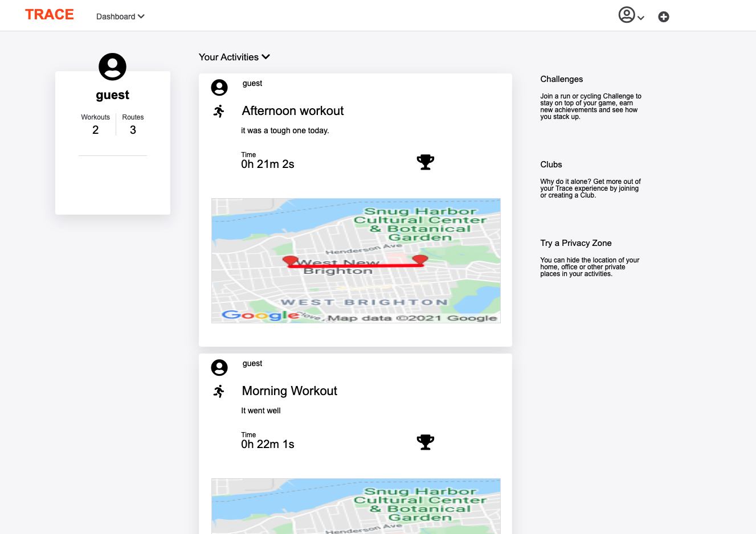Click the plus add activity icon
This screenshot has width=756, height=534.
click(x=664, y=17)
